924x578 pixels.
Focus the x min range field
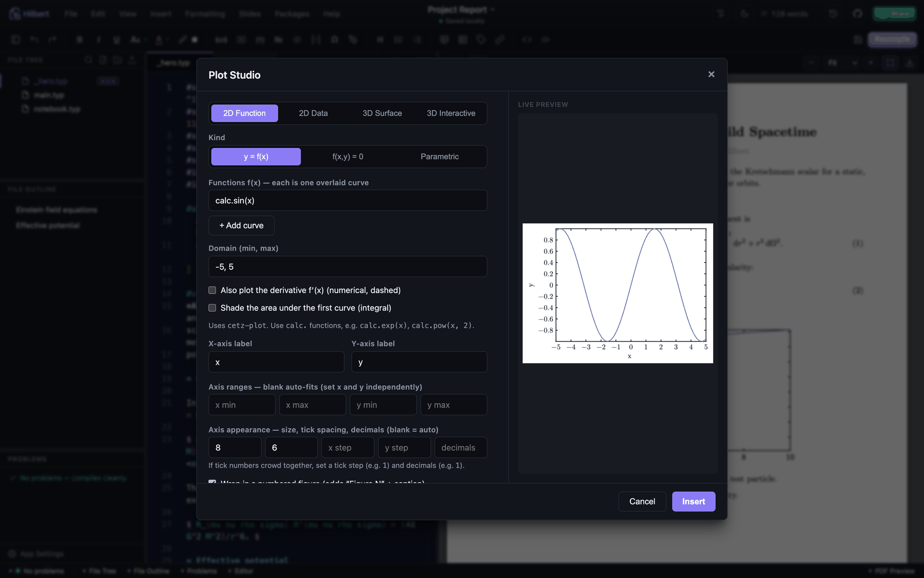(x=242, y=405)
